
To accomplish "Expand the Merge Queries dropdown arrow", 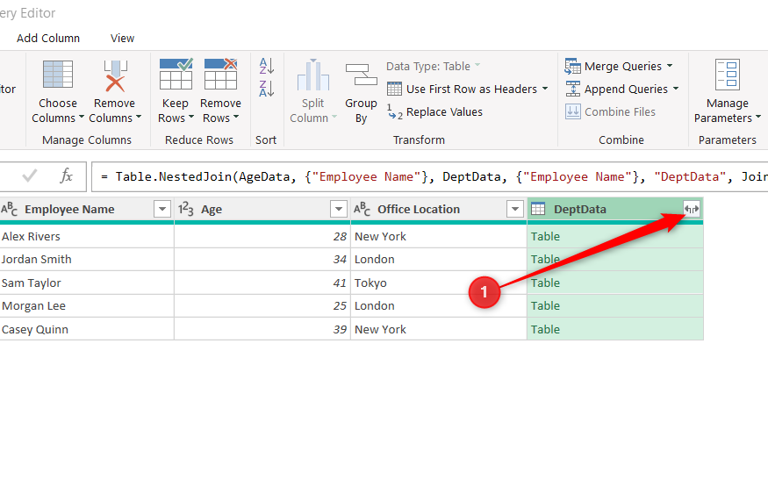I will [670, 66].
